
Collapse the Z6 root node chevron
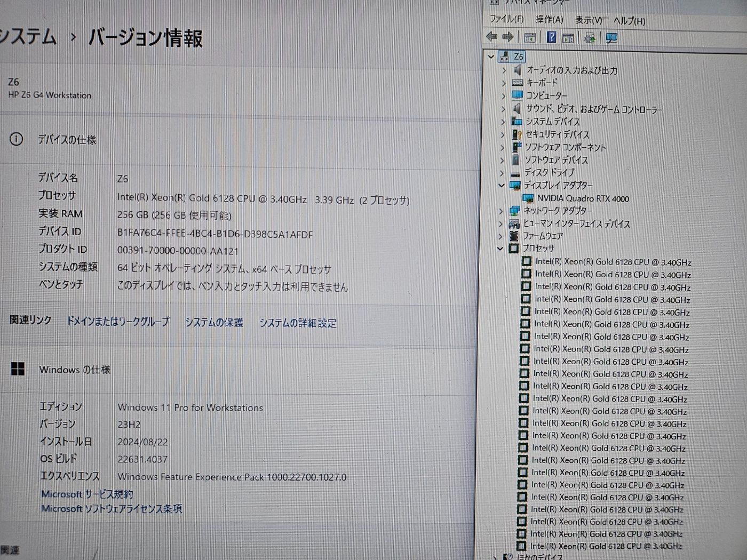[491, 55]
